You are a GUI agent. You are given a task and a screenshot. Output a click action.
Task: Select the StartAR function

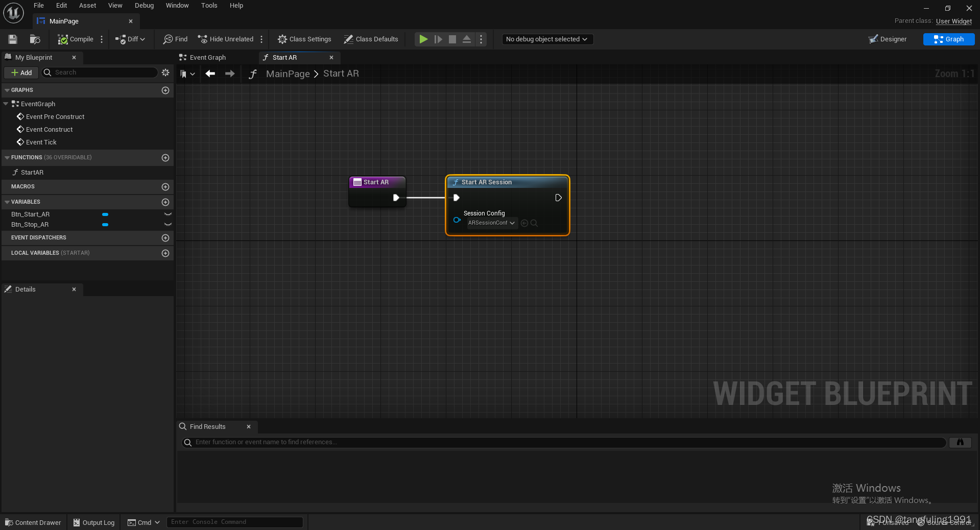click(x=32, y=173)
